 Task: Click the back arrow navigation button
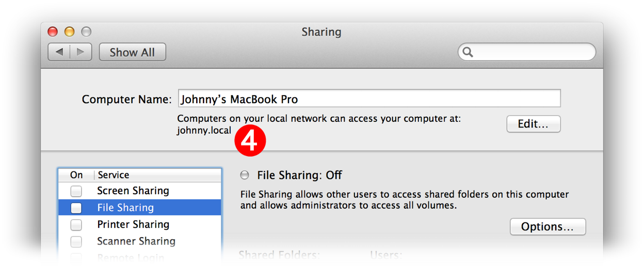pyautogui.click(x=59, y=52)
